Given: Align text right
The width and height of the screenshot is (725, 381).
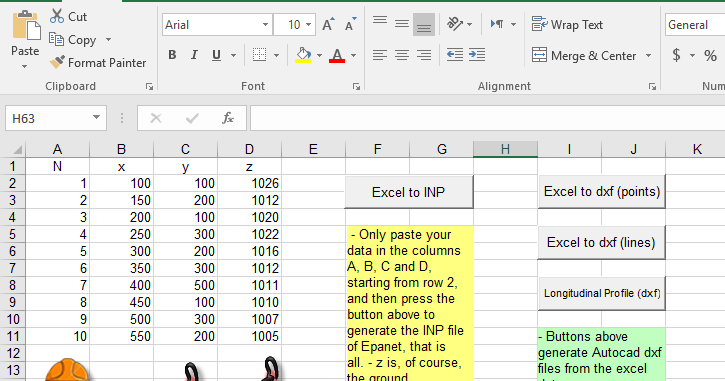Looking at the screenshot, I should pyautogui.click(x=424, y=55).
